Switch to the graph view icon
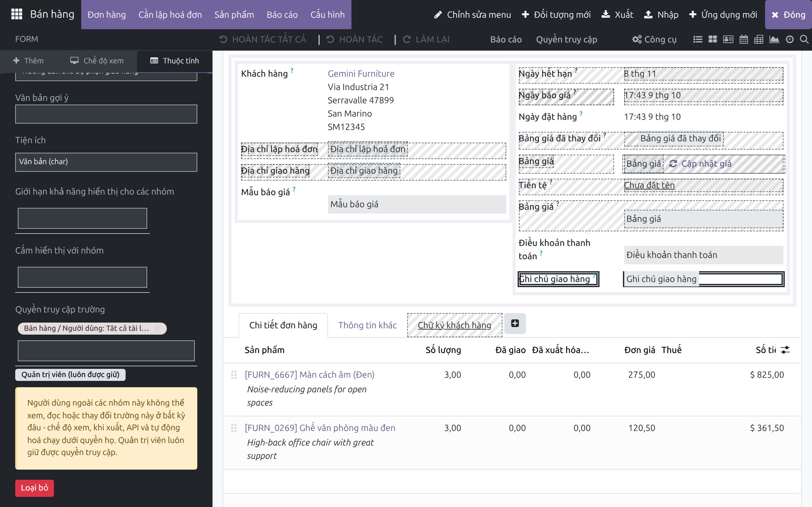This screenshot has height=507, width=812. click(x=775, y=39)
